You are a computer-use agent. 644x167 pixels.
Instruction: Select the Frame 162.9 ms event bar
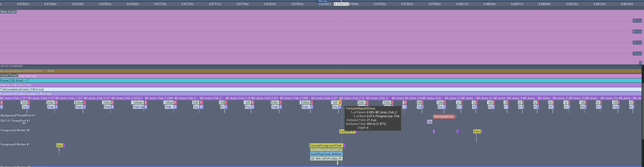click(x=321, y=81)
